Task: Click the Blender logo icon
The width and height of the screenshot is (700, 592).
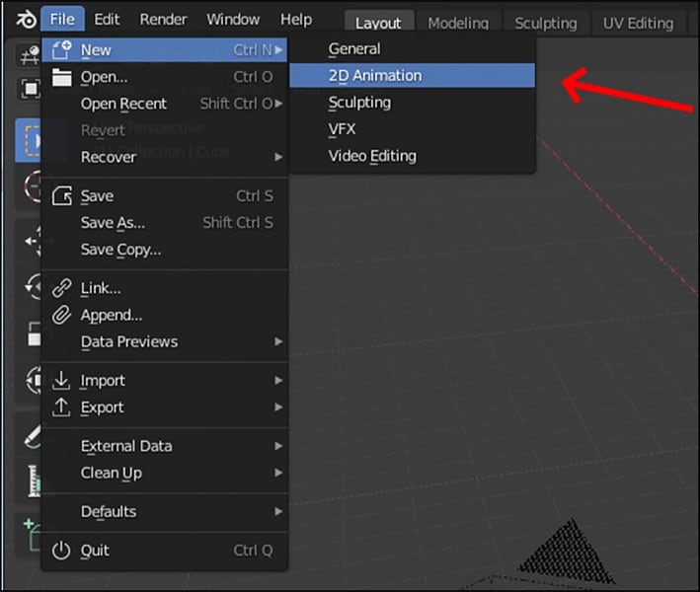Action: click(x=27, y=20)
